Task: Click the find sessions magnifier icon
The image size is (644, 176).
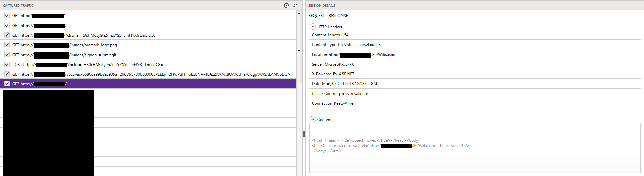Action: point(295,5)
